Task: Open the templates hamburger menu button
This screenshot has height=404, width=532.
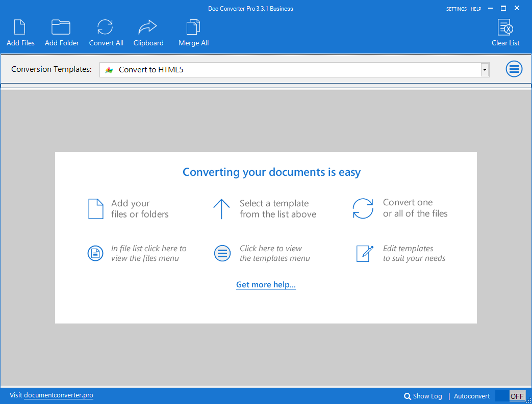Action: [514, 69]
